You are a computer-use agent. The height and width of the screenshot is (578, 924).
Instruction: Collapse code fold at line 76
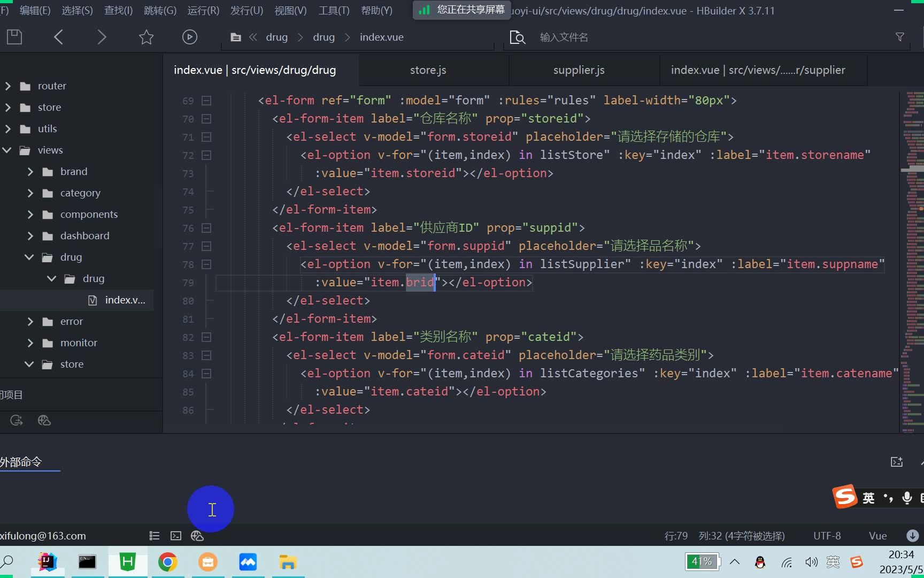pyautogui.click(x=206, y=228)
